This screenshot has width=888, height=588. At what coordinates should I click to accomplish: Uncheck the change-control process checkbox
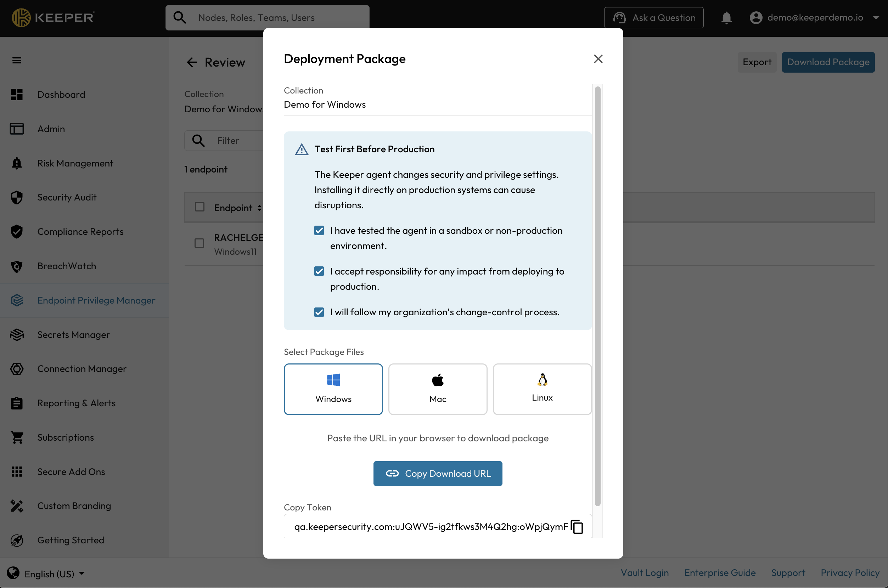319,312
